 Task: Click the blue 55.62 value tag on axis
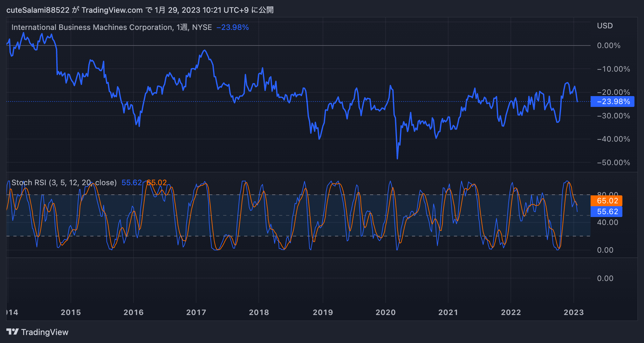coord(606,212)
